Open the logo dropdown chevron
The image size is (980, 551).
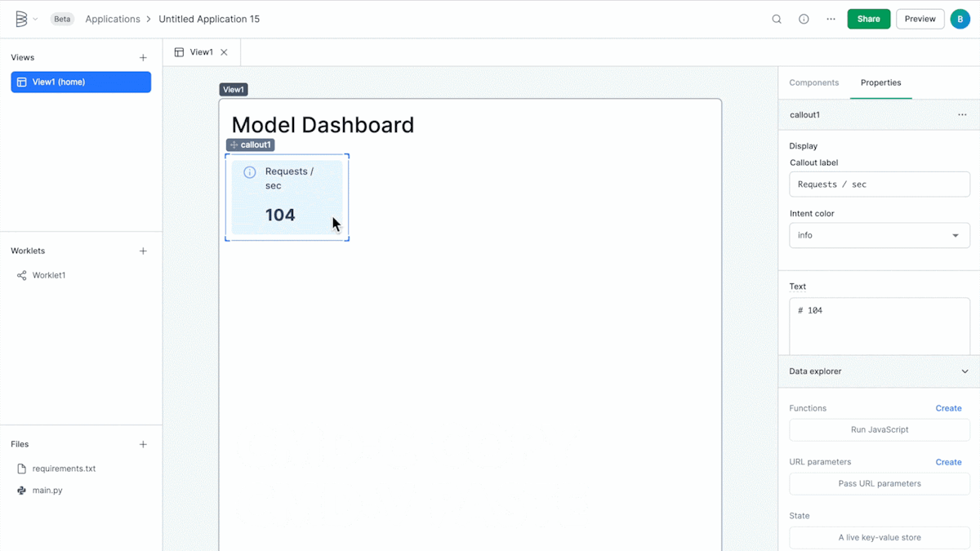coord(35,20)
